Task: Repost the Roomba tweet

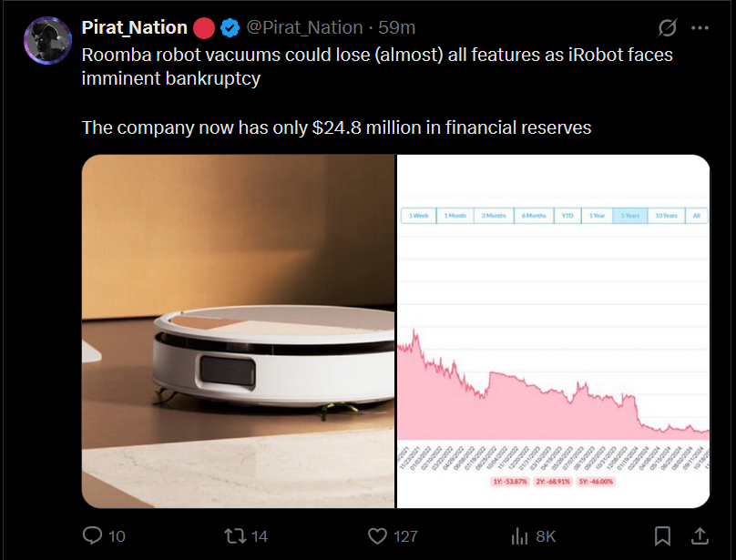Action: [236, 535]
